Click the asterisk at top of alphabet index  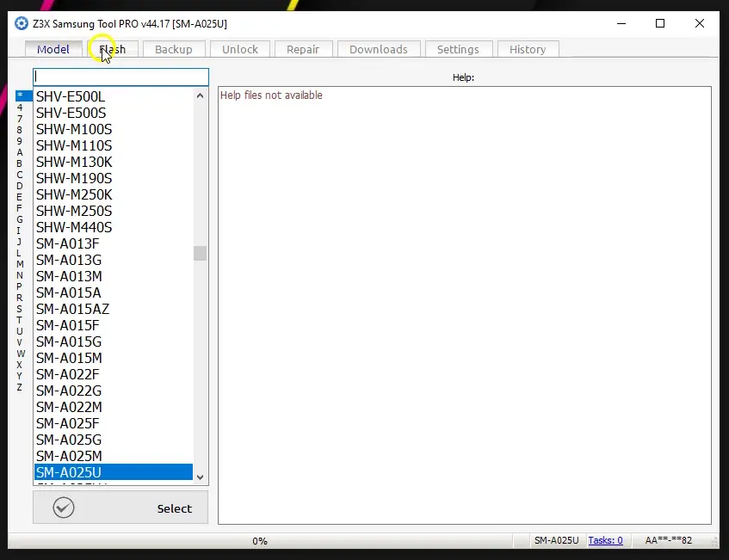[x=19, y=95]
